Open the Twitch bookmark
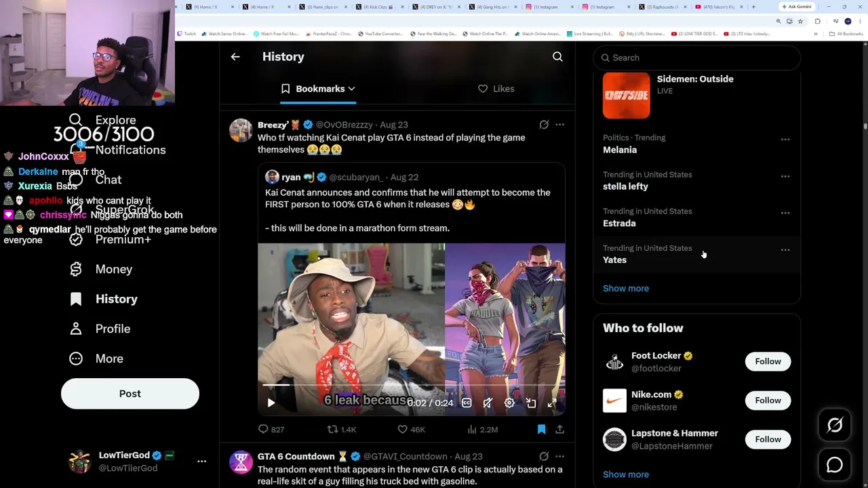Image resolution: width=868 pixels, height=488 pixels. point(186,34)
